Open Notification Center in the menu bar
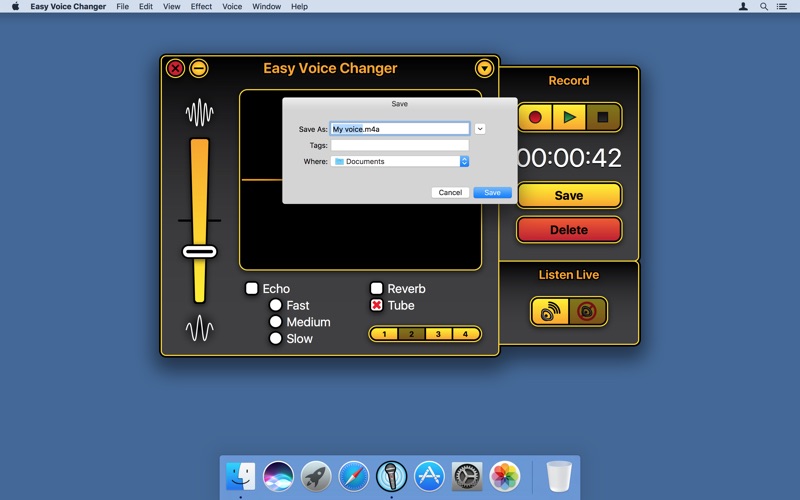 pos(782,6)
